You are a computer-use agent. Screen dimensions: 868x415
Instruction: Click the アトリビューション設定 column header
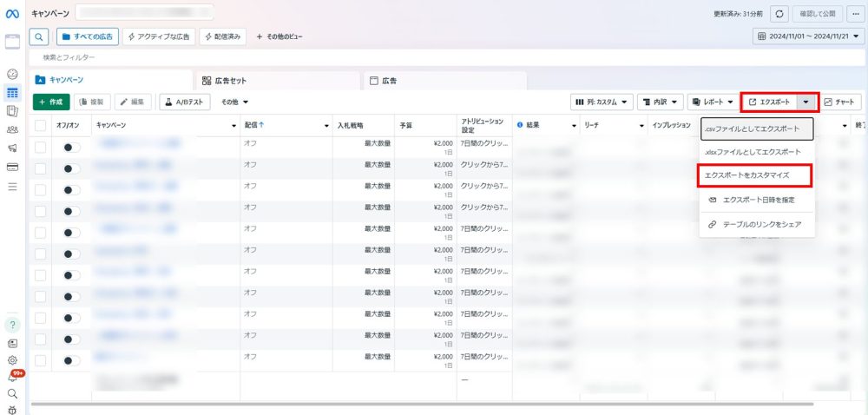coord(483,126)
